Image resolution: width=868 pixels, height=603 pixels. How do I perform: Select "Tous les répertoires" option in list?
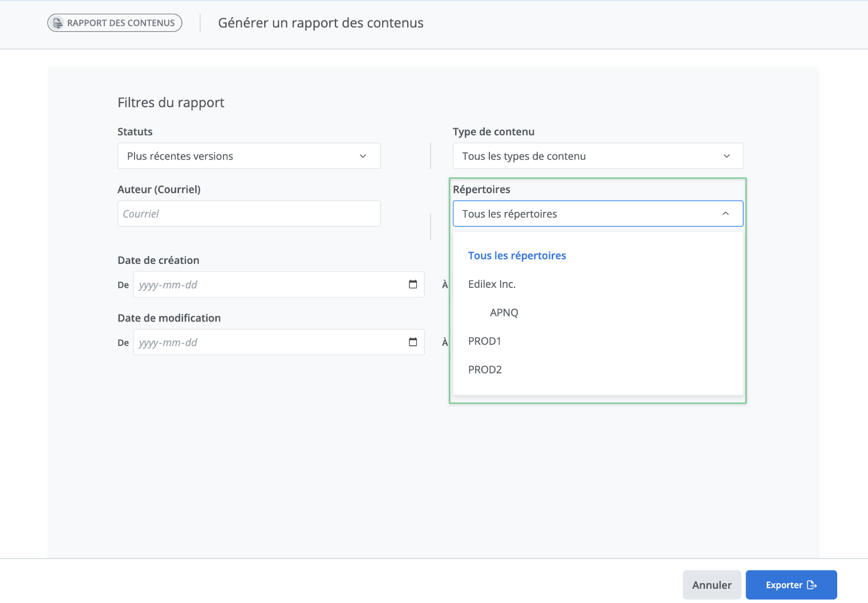coord(517,256)
